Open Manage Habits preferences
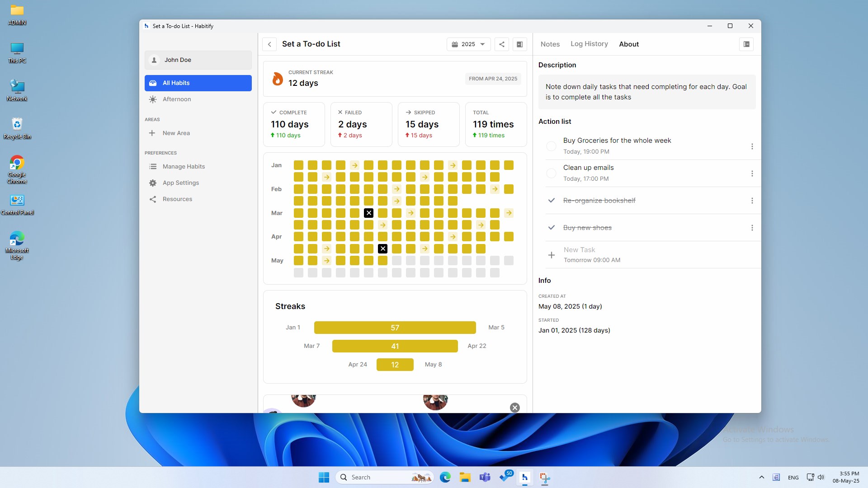868x488 pixels. [198, 167]
